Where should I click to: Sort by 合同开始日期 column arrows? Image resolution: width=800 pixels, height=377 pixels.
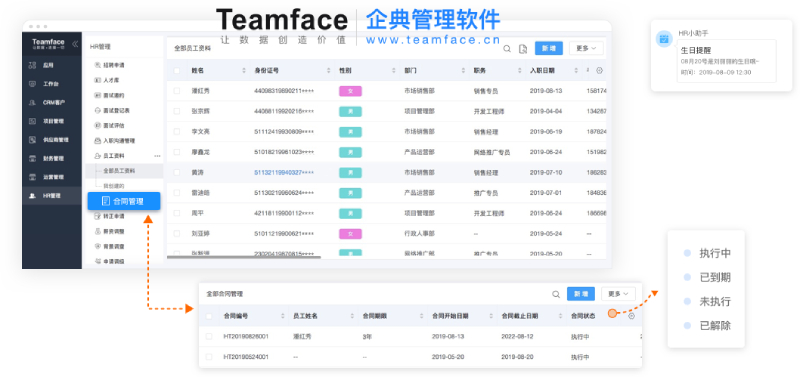(x=491, y=316)
